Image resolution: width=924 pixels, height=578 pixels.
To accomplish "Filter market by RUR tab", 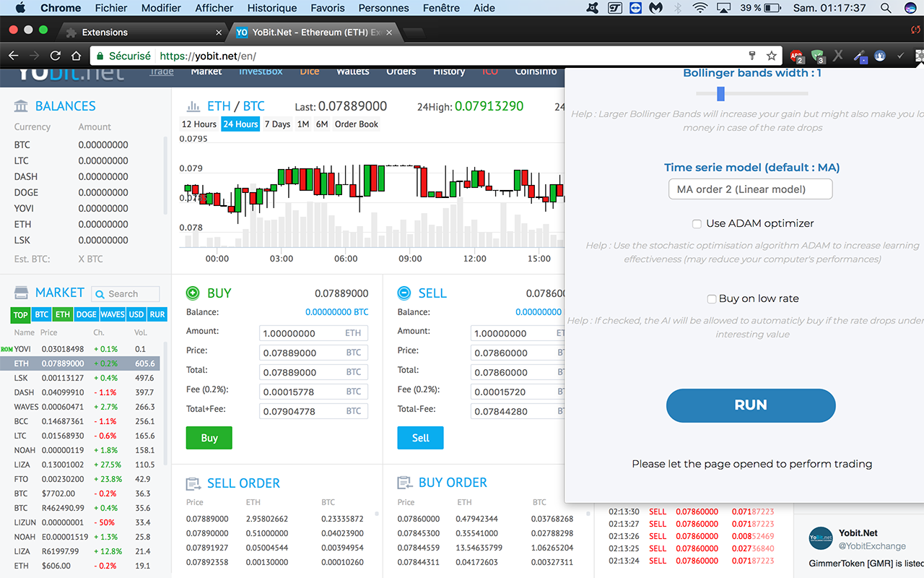I will (x=157, y=315).
